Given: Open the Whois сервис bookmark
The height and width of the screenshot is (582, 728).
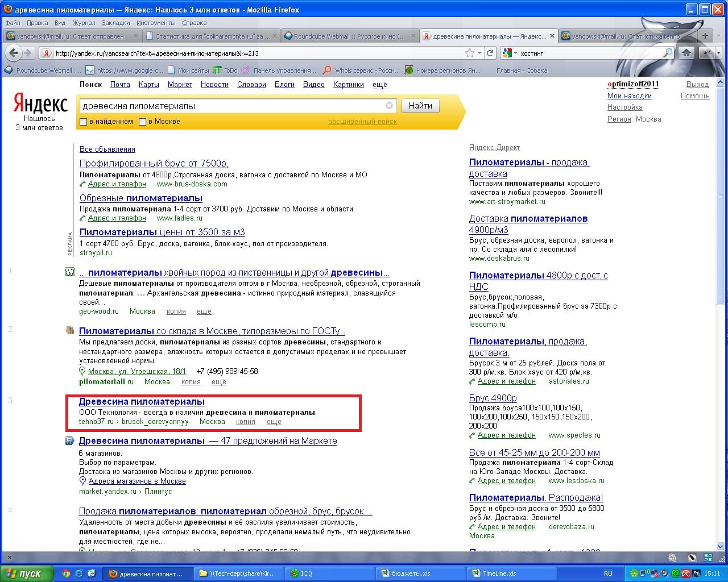Looking at the screenshot, I should tap(361, 70).
